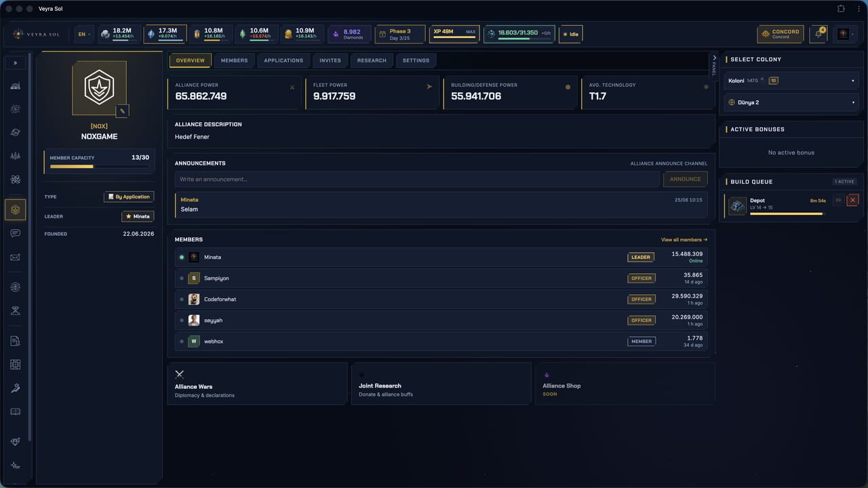The image size is (868, 488).
Task: Select the highlighted alliance icon in the sidebar
Action: pyautogui.click(x=15, y=209)
